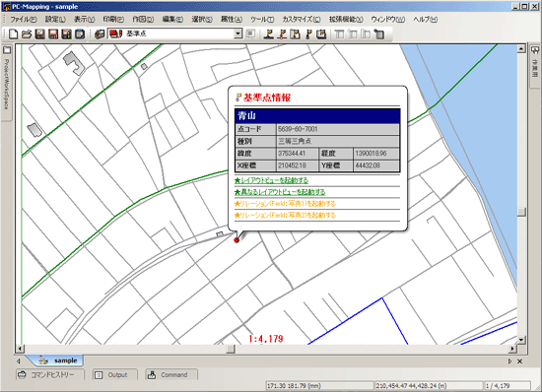Click the tab strip left arrow
This screenshot has width=542, height=392.
coord(19,360)
